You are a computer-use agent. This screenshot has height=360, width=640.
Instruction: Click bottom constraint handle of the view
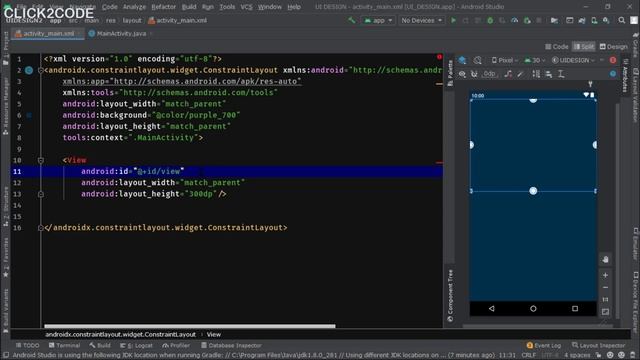point(533,191)
